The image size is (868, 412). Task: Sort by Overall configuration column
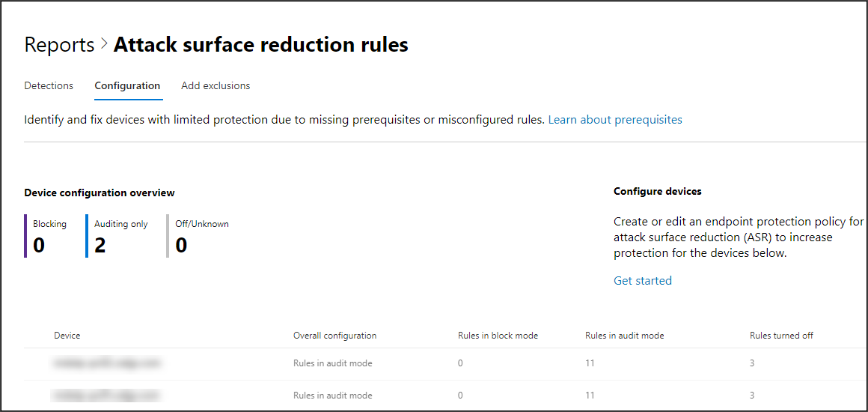(x=335, y=336)
